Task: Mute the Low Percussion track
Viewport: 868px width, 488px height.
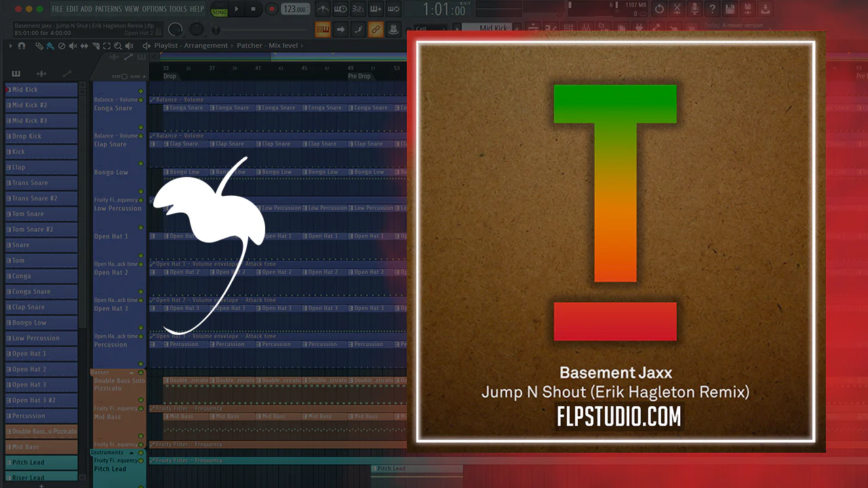Action: click(x=141, y=228)
